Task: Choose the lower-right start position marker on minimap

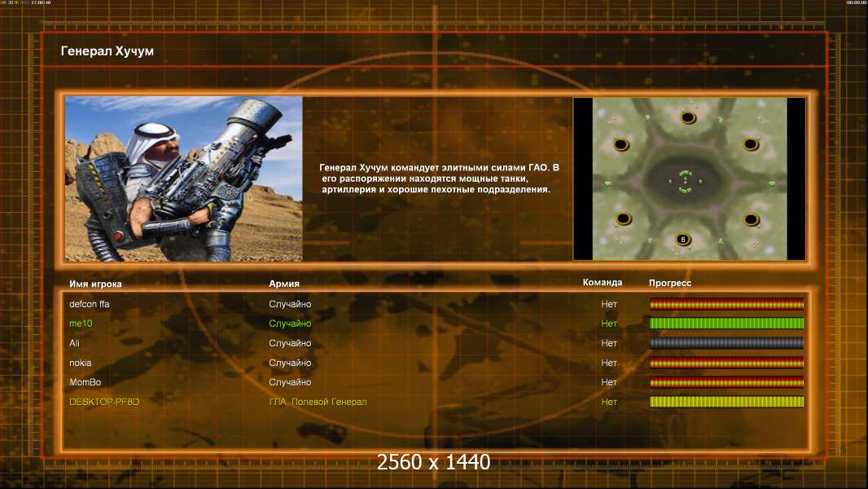Action: click(x=752, y=219)
